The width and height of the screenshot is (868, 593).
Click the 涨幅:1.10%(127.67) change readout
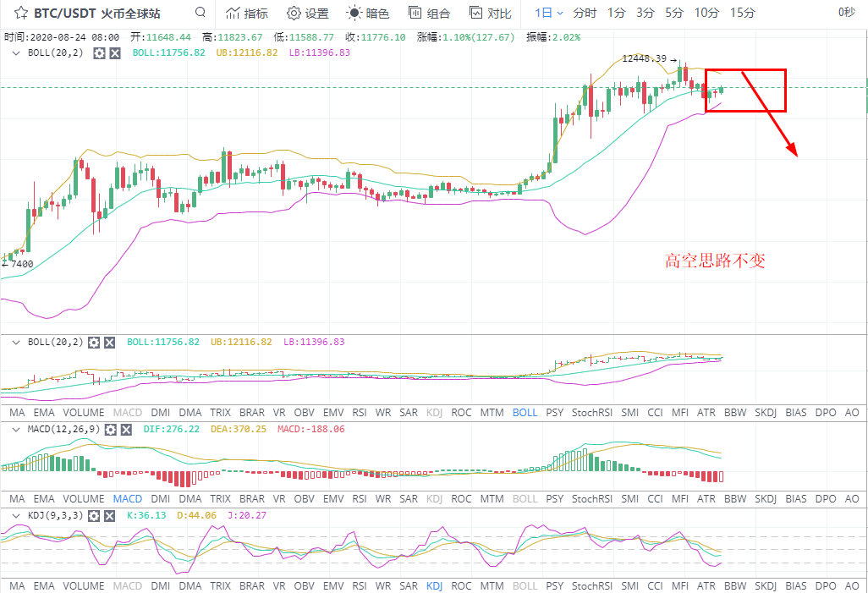tap(465, 37)
